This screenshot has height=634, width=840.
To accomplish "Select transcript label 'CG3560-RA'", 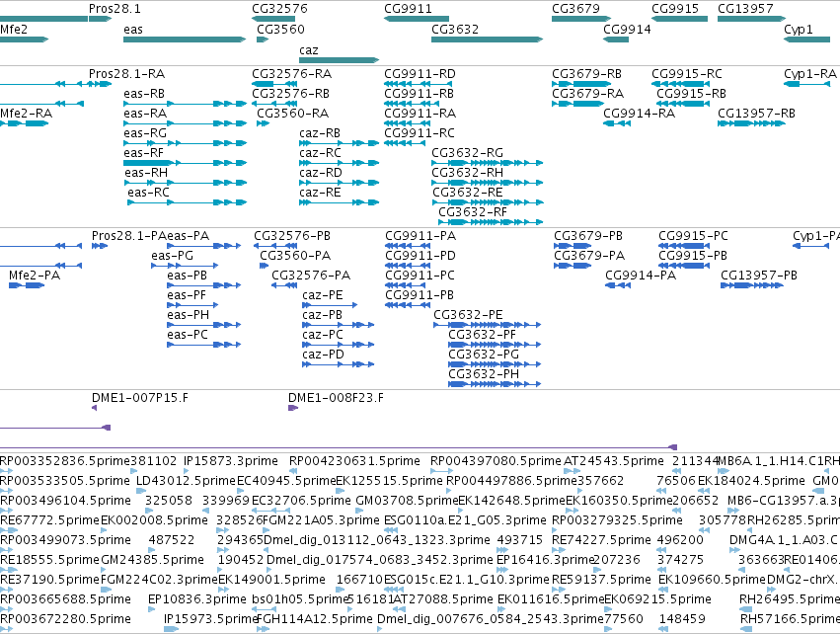I will 292,114.
